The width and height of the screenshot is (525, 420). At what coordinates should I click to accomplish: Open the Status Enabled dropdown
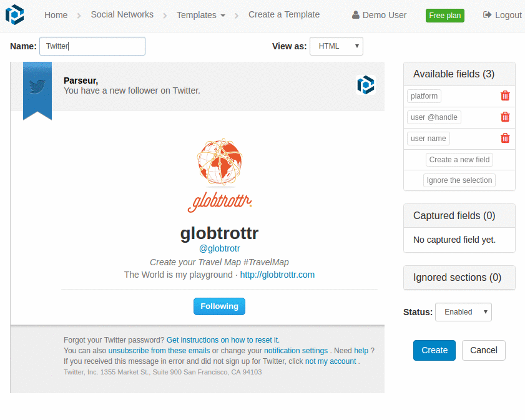[x=463, y=312]
